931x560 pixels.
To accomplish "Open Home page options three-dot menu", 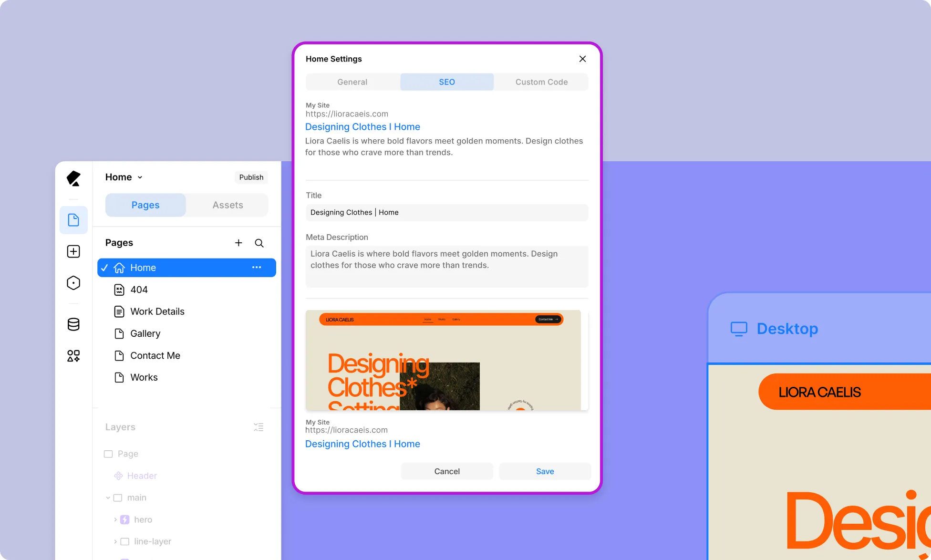I will tap(257, 268).
